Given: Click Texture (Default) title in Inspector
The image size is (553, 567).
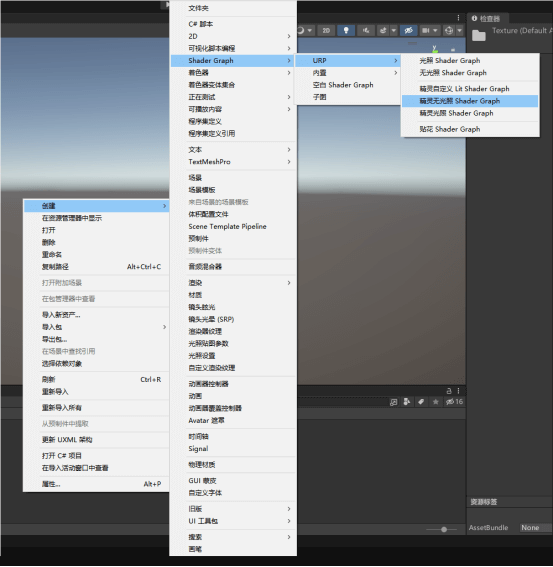Looking at the screenshot, I should click(x=522, y=31).
